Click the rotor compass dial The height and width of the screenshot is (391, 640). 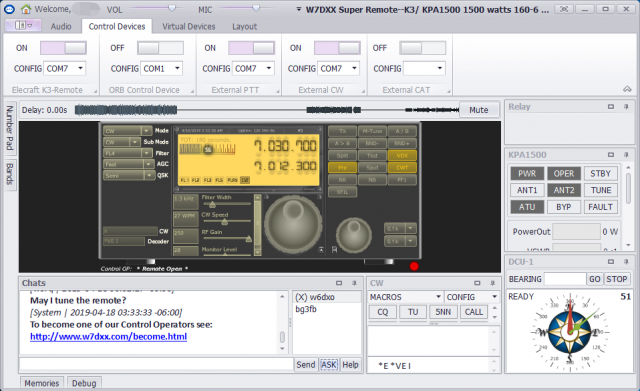pyautogui.click(x=570, y=332)
